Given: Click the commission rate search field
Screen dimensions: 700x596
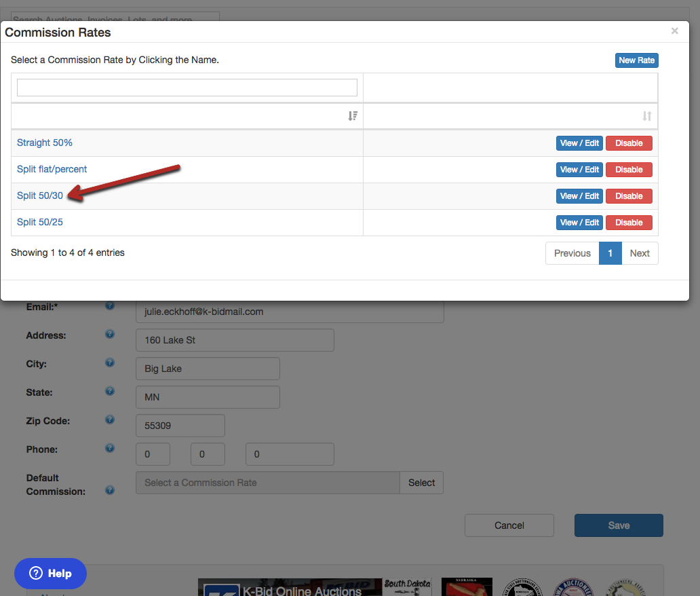Looking at the screenshot, I should coord(187,88).
